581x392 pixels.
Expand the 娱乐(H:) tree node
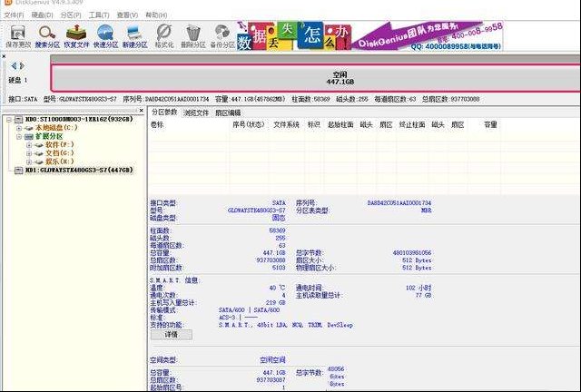29,162
